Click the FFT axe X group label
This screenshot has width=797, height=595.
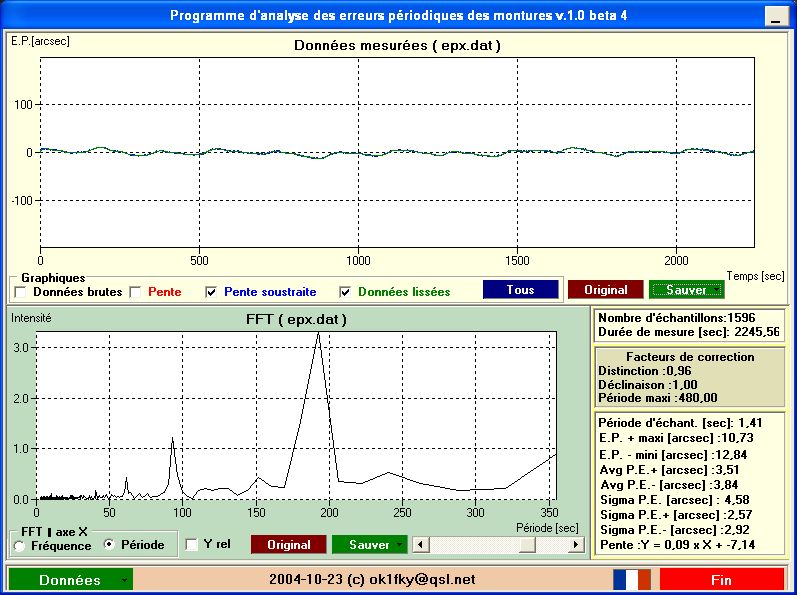[54, 532]
